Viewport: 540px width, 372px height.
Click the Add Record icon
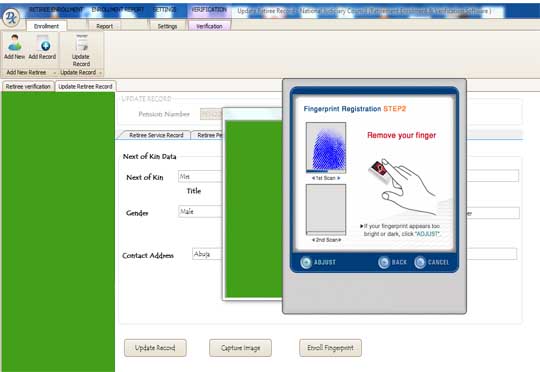click(x=43, y=43)
